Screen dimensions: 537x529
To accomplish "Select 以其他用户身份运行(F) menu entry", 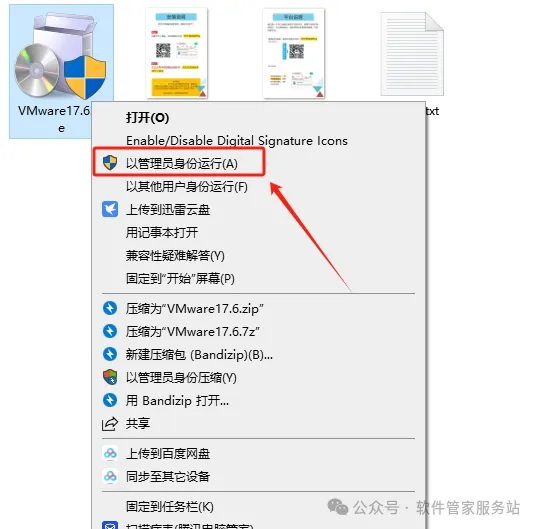I will 187,187.
